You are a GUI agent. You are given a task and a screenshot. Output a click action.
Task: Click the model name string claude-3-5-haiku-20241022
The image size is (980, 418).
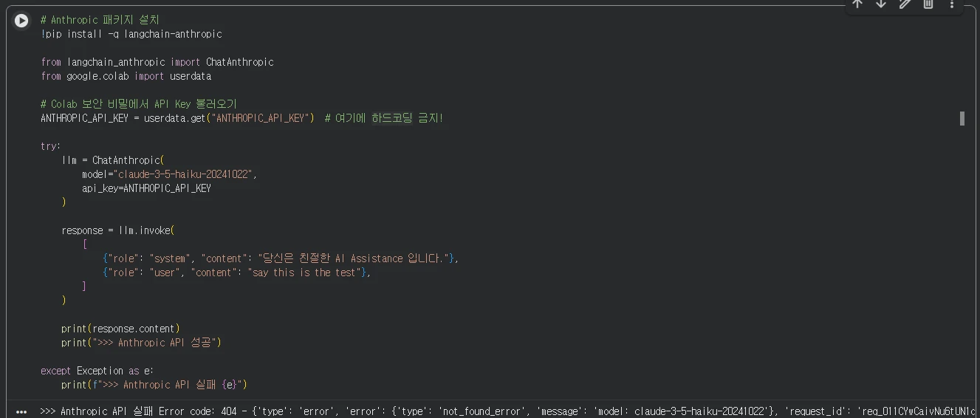tap(185, 174)
